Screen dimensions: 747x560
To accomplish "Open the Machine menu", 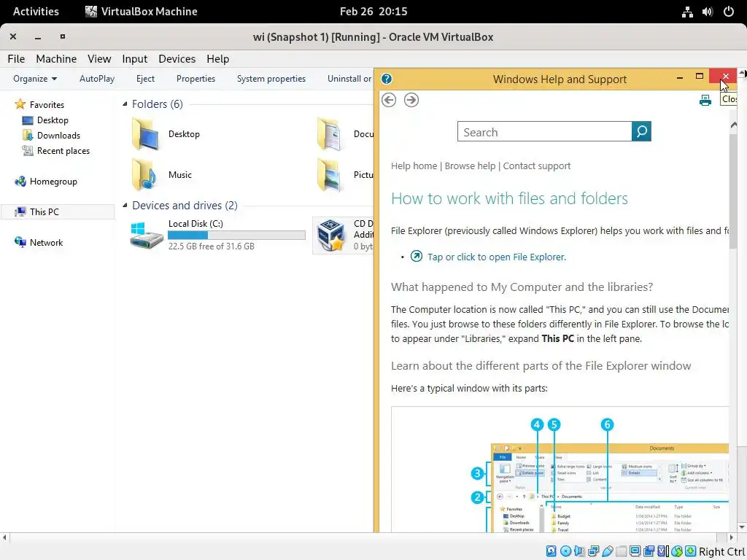I will (56, 58).
